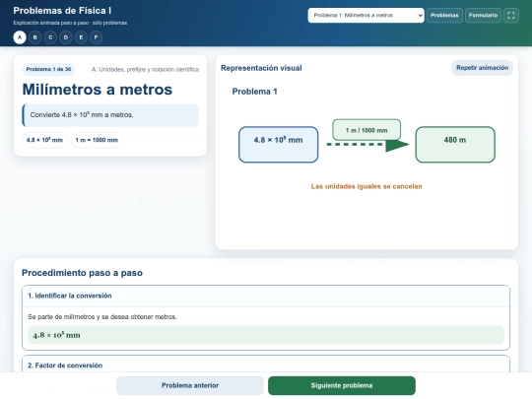Expand step 2 Factor de conversión

266,366
